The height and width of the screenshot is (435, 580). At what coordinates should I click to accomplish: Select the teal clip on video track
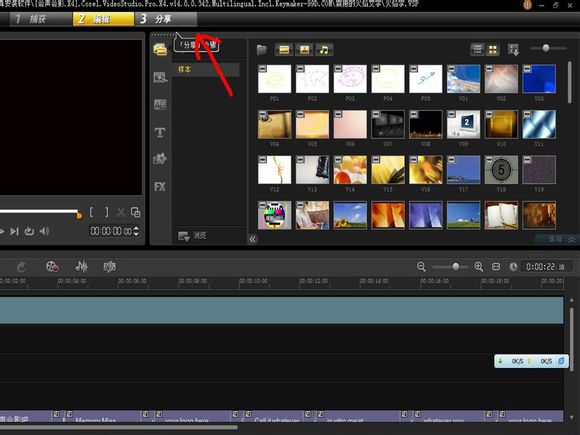pyautogui.click(x=281, y=310)
